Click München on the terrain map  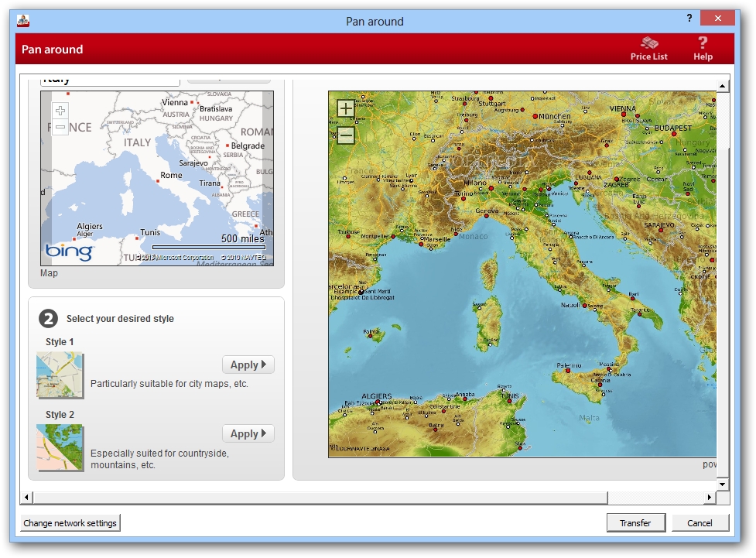555,116
